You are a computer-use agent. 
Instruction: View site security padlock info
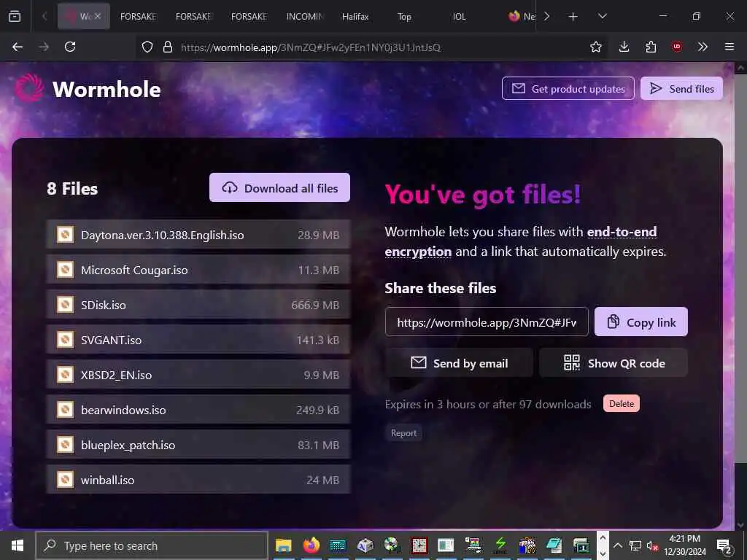pyautogui.click(x=168, y=47)
